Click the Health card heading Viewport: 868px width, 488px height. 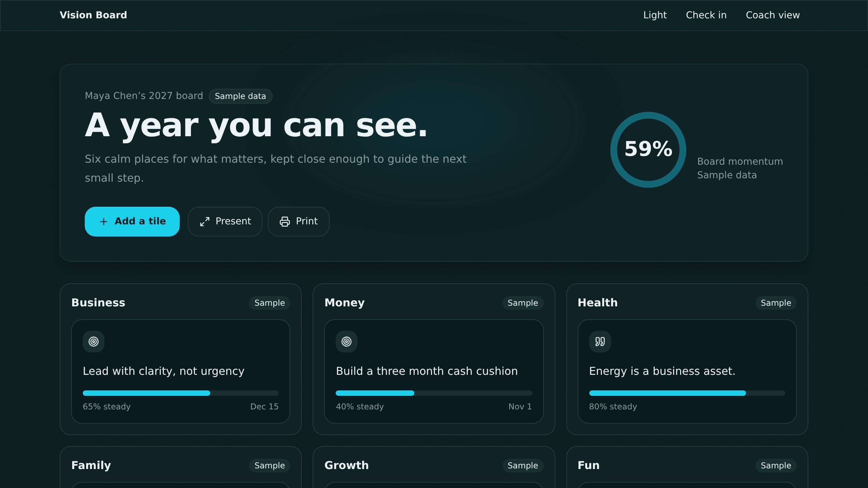point(597,303)
